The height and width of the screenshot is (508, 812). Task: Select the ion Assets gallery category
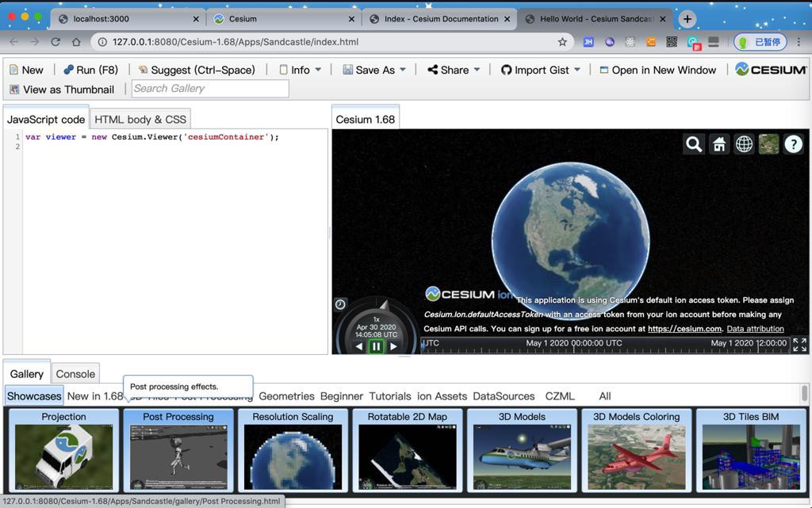point(442,396)
